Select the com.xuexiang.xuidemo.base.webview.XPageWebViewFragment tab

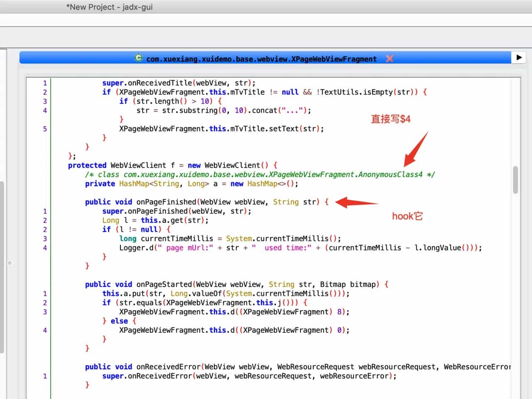(x=261, y=59)
